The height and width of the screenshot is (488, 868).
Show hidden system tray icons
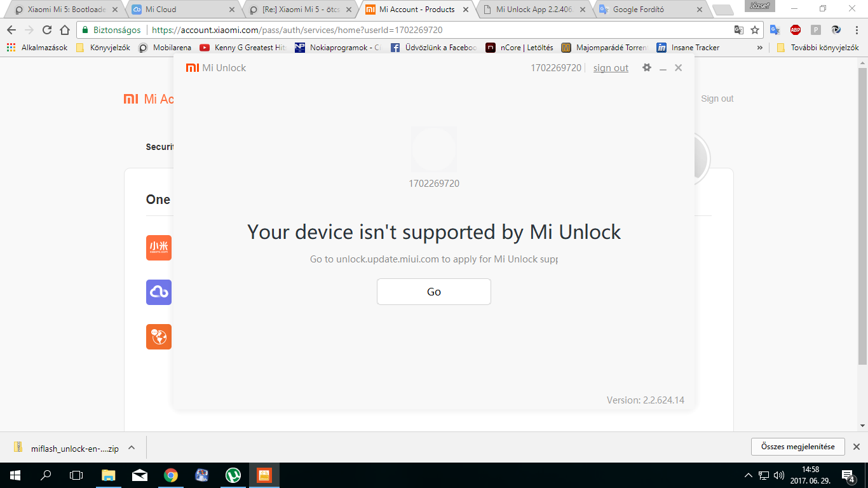749,475
